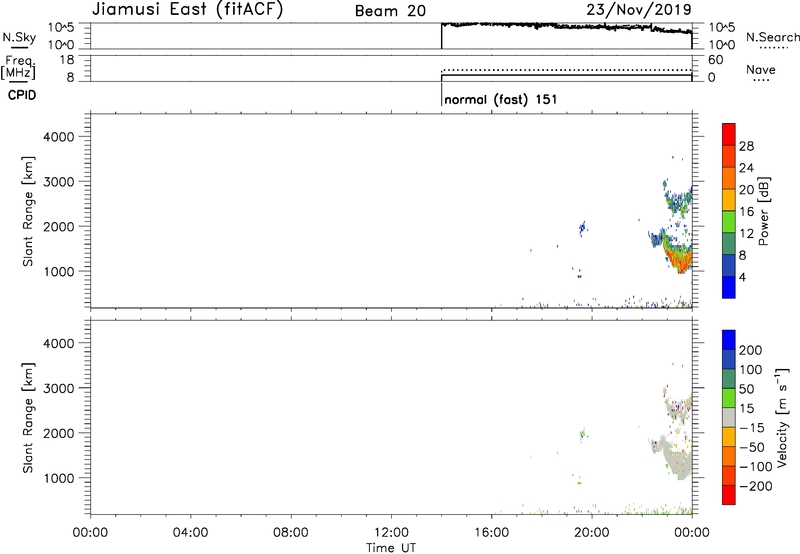Select the "CPID" row label
This screenshot has width=800, height=554.
tap(22, 95)
